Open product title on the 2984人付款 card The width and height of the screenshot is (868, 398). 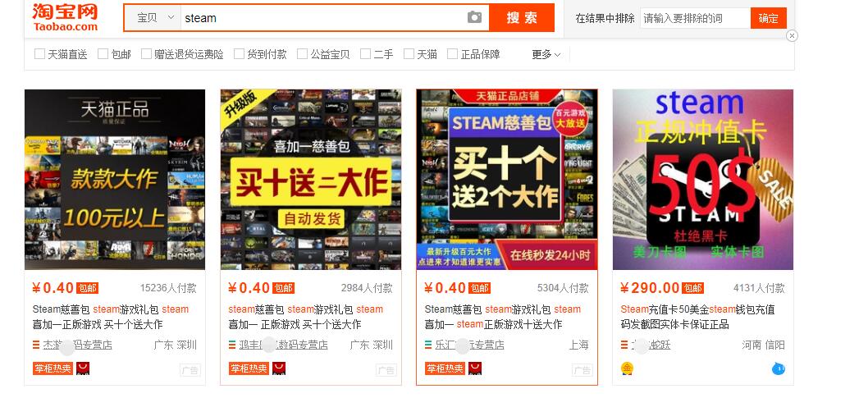point(305,317)
